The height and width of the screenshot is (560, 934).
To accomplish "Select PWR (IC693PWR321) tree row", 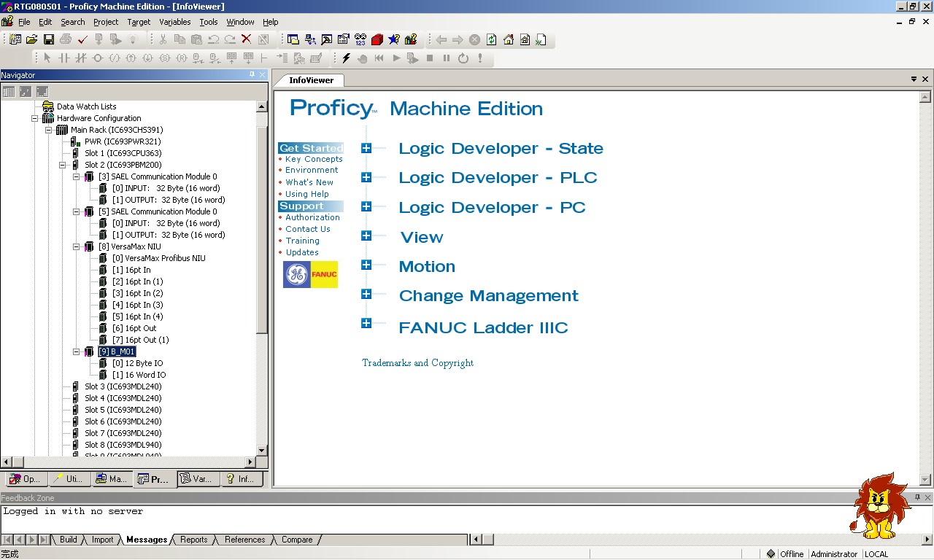I will [x=122, y=141].
